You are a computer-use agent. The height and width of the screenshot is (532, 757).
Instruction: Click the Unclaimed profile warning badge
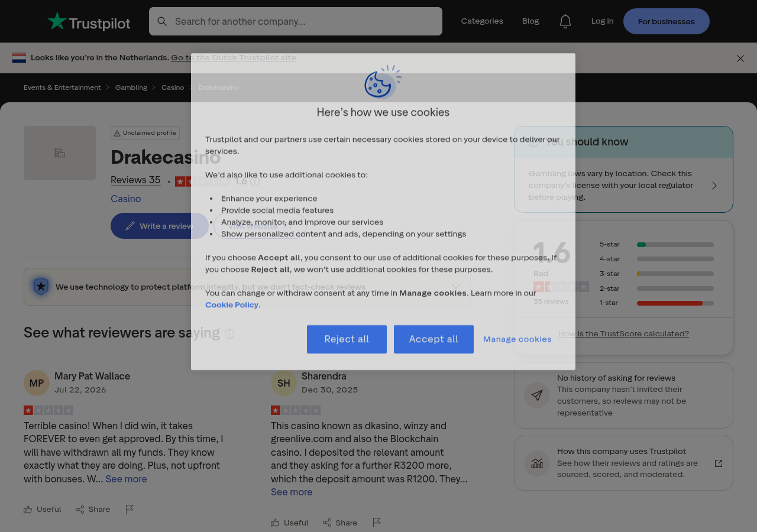(145, 133)
